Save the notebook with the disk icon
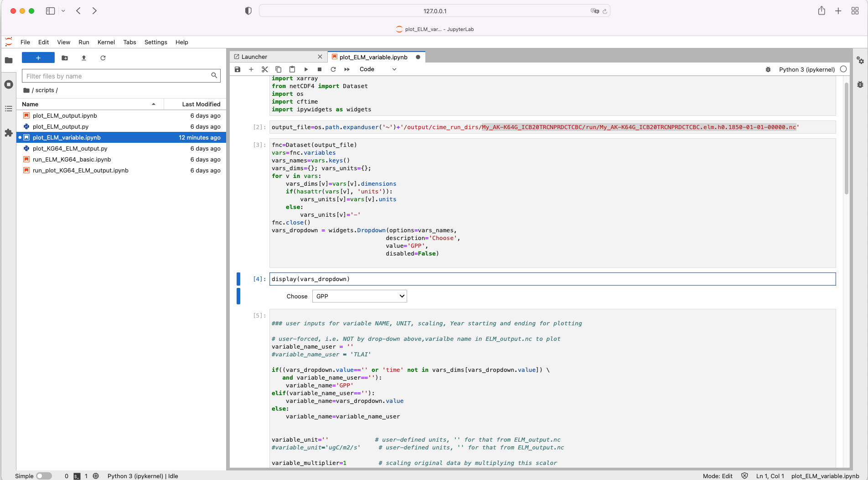This screenshot has height=480, width=868. pos(238,69)
